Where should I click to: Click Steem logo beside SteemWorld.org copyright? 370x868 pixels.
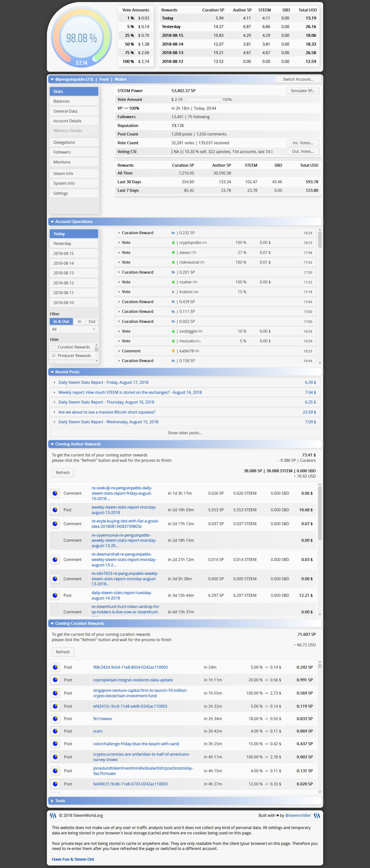(53, 815)
